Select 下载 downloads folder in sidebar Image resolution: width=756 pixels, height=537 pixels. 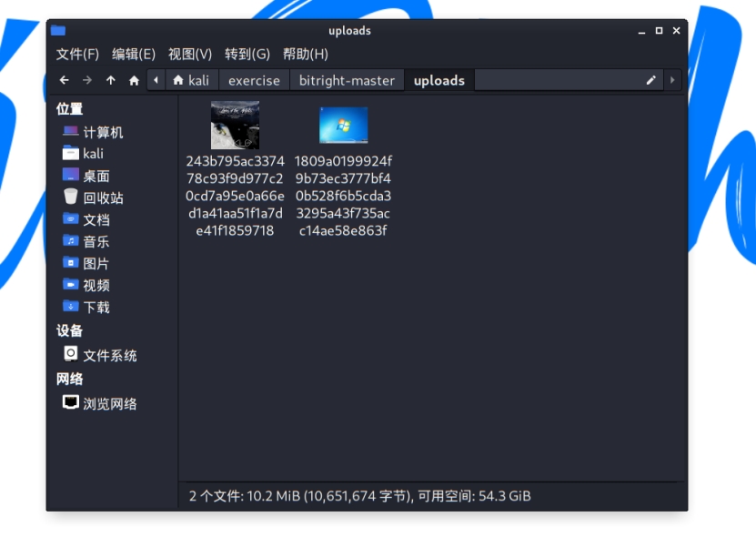click(96, 307)
